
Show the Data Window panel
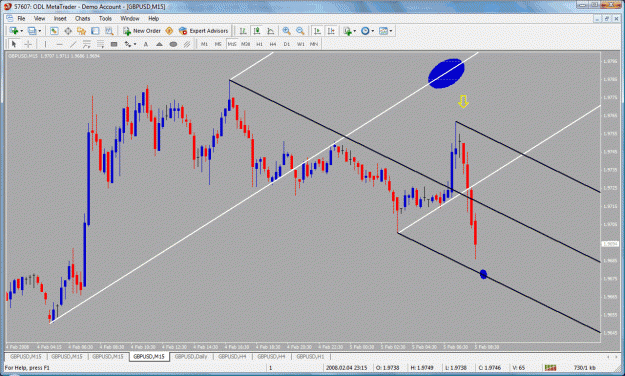[68, 31]
